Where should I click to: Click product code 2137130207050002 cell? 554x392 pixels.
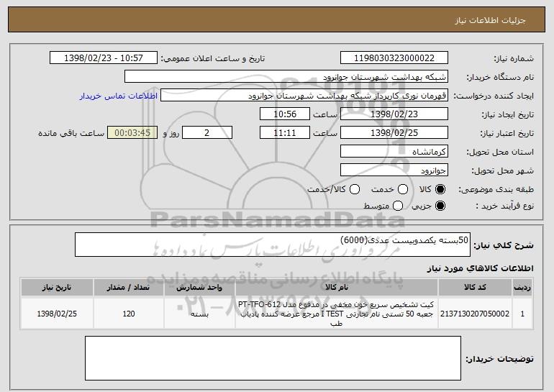475,314
